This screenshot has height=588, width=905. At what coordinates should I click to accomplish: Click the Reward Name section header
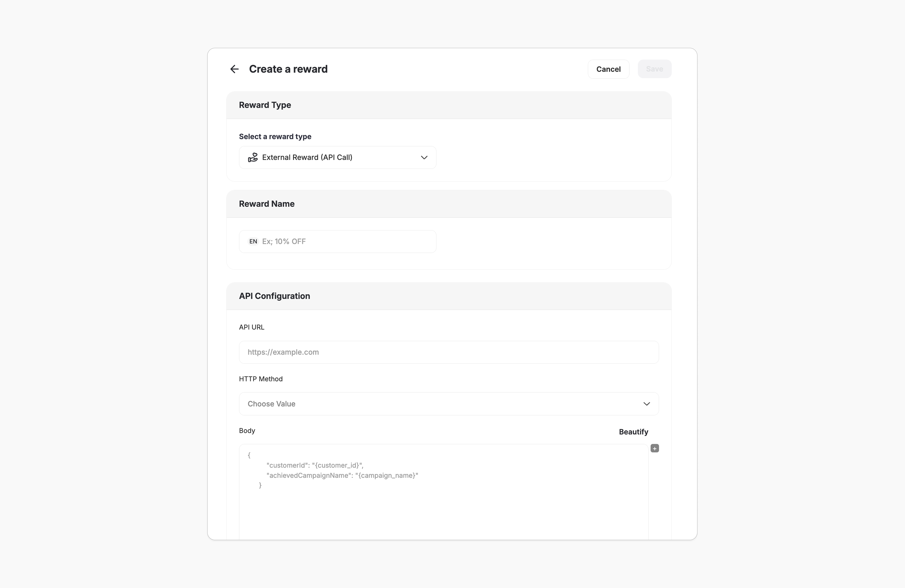click(x=267, y=204)
